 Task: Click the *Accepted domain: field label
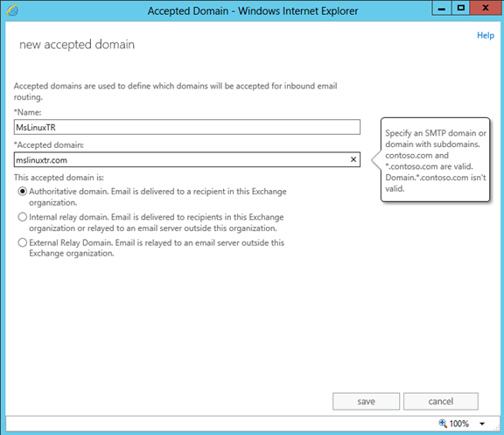49,145
